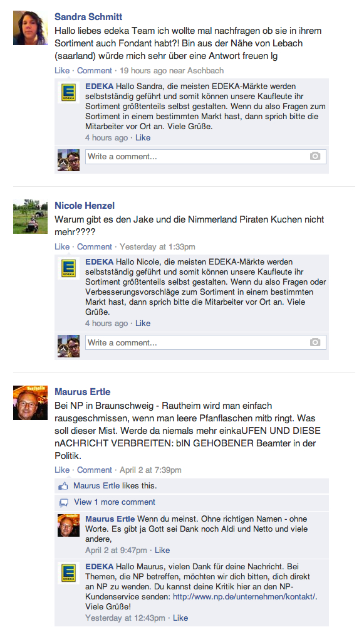Like EDEKA's reply posted Yesterday at 12:43pm
This screenshot has width=364, height=627.
pos(180,618)
